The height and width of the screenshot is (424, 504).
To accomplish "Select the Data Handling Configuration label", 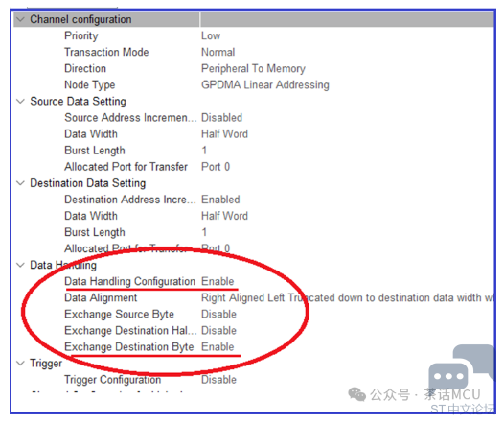I will tap(130, 282).
